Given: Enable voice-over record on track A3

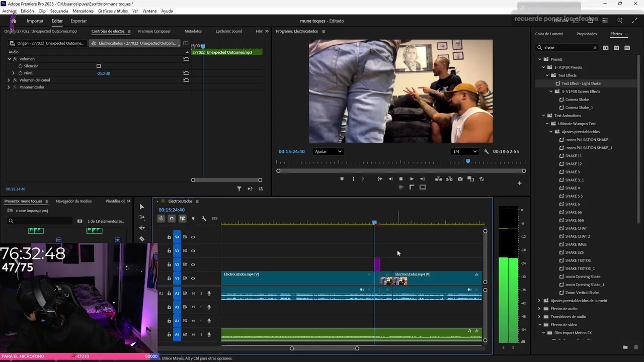Looking at the screenshot, I should coord(209,321).
